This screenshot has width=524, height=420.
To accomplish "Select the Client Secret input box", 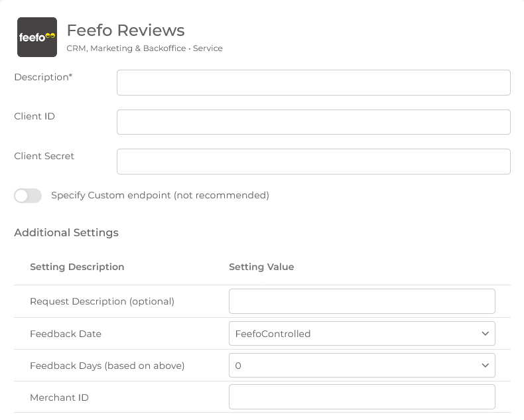I will pyautogui.click(x=313, y=162).
